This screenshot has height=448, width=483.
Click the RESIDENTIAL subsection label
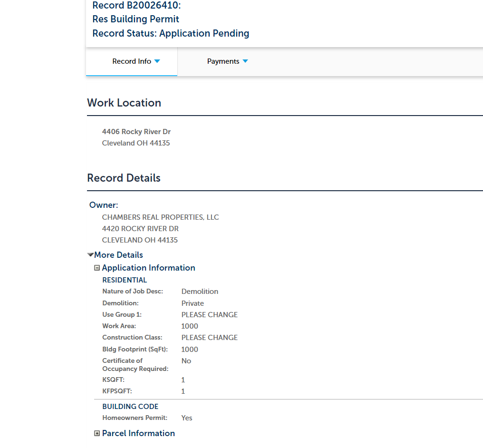(125, 280)
